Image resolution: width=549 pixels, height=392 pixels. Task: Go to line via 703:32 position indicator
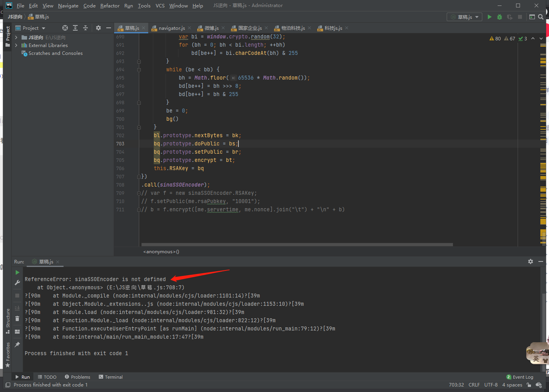(456, 385)
